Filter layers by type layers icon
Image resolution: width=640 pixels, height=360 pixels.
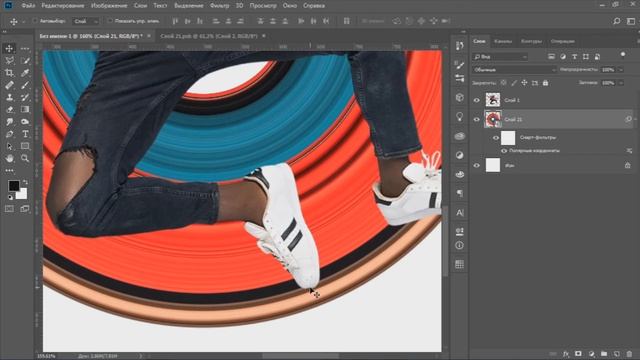pos(574,57)
